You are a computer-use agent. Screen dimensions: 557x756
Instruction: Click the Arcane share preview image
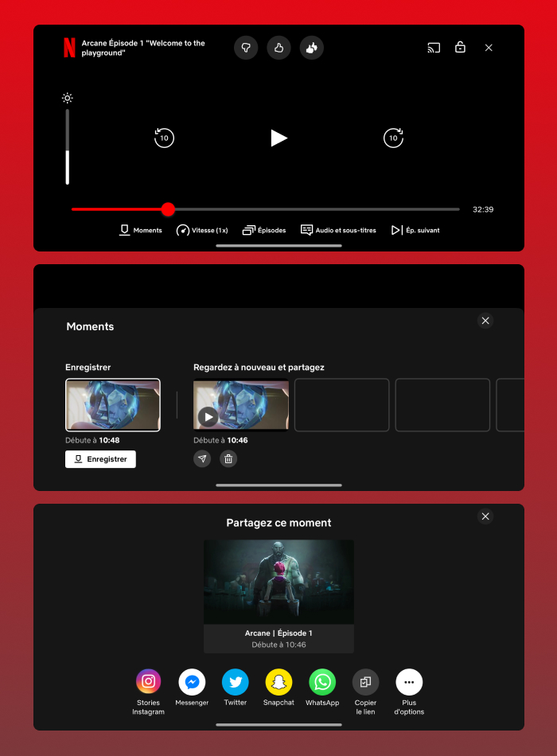coord(278,583)
